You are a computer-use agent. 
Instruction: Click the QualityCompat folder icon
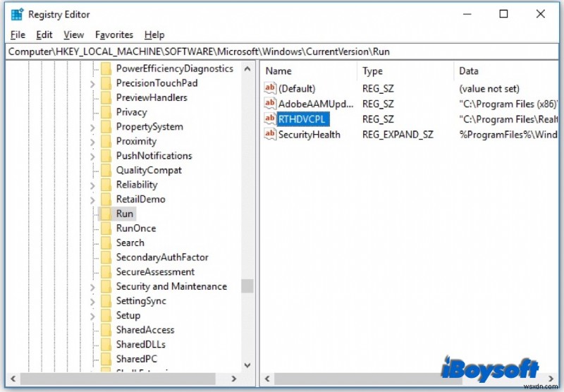coord(106,170)
